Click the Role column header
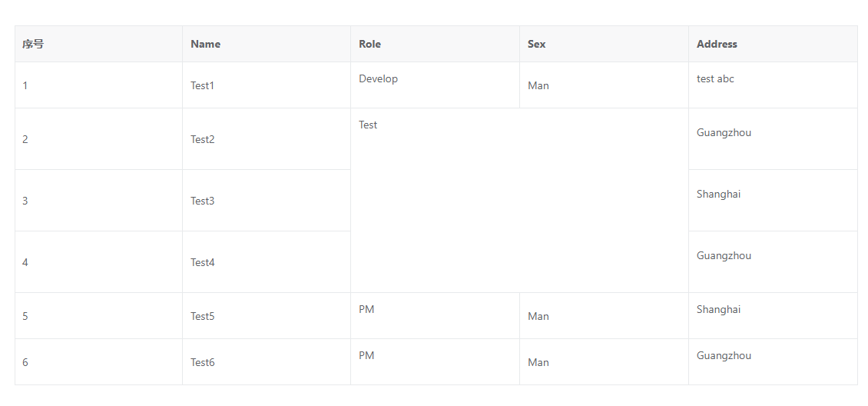Screen dimensions: 868x406 point(369,44)
